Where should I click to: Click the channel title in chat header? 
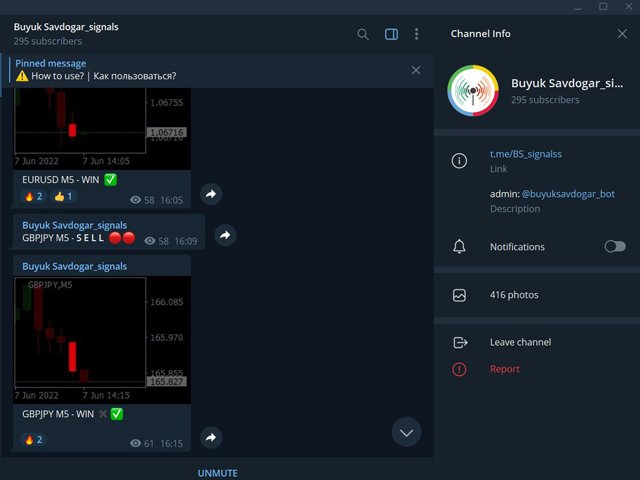click(66, 27)
